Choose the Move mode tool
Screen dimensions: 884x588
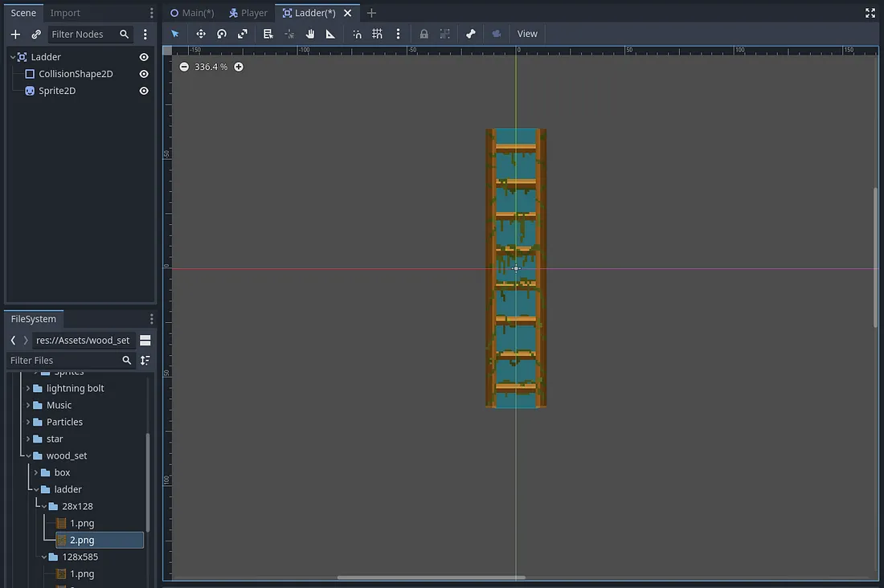coord(201,34)
